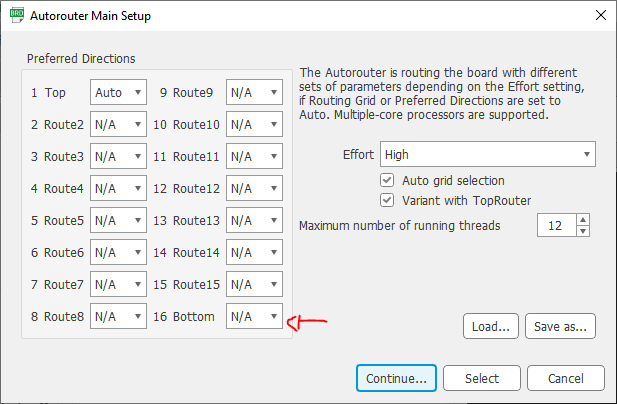Close the Autorouter Main Setup dialog
This screenshot has height=404, width=617.
tap(600, 15)
